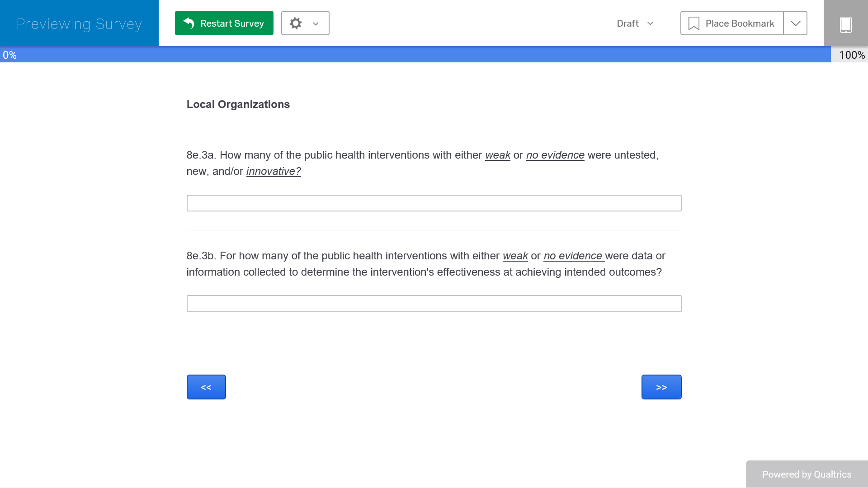Screen dimensions: 868x488
Task: Click the 8e.3a answer text field
Action: click(434, 203)
